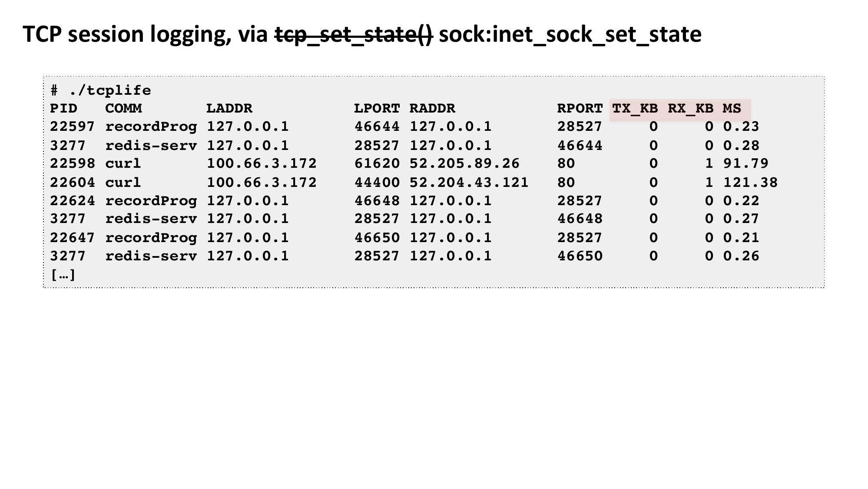868x489 pixels.
Task: Click the RPORT column header
Action: 580,108
